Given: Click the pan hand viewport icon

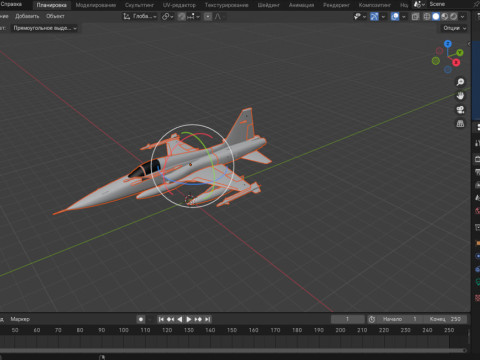Looking at the screenshot, I should pyautogui.click(x=460, y=96).
